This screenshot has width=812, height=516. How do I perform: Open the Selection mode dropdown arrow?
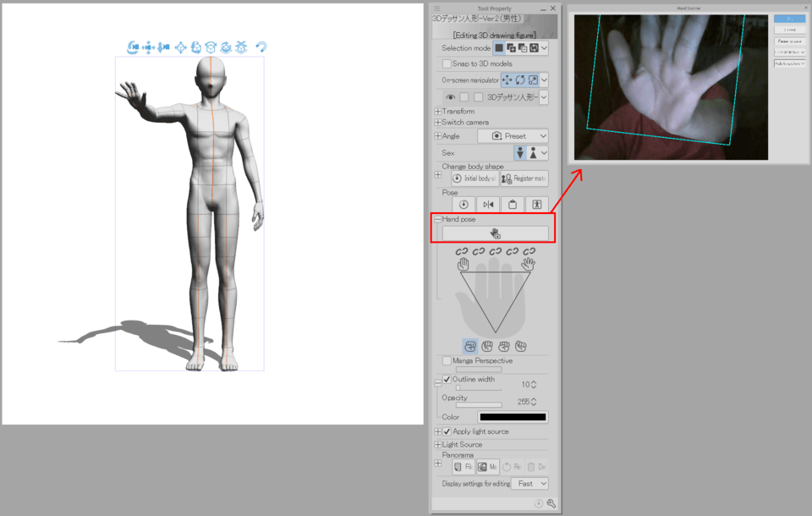[x=544, y=48]
